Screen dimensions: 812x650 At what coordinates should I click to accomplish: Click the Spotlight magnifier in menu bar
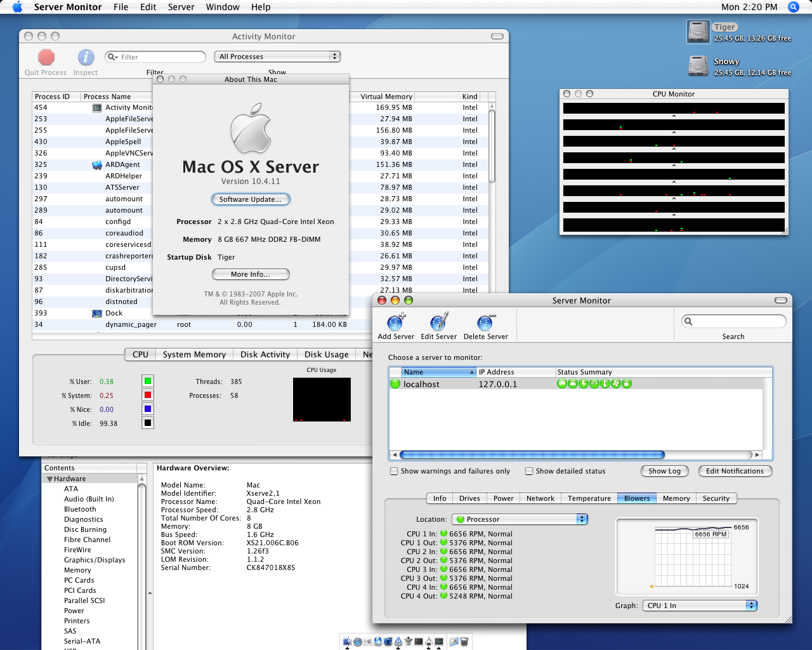click(793, 7)
